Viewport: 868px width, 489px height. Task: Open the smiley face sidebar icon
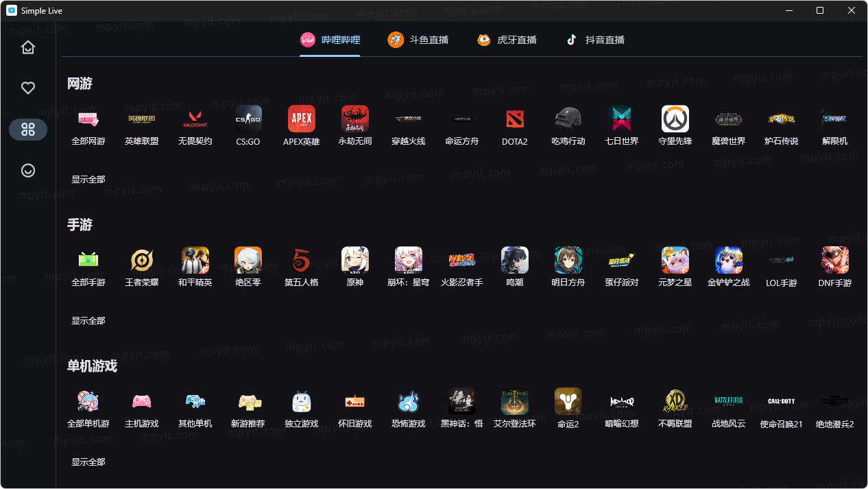click(28, 171)
